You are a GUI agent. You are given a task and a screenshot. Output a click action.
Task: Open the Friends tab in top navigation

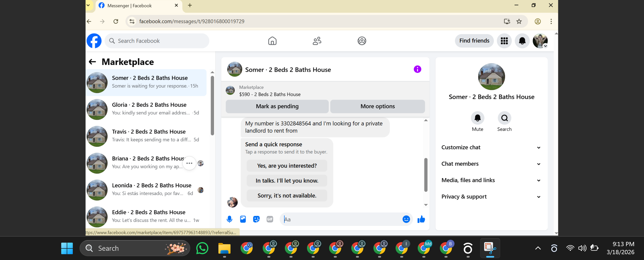[x=317, y=41]
